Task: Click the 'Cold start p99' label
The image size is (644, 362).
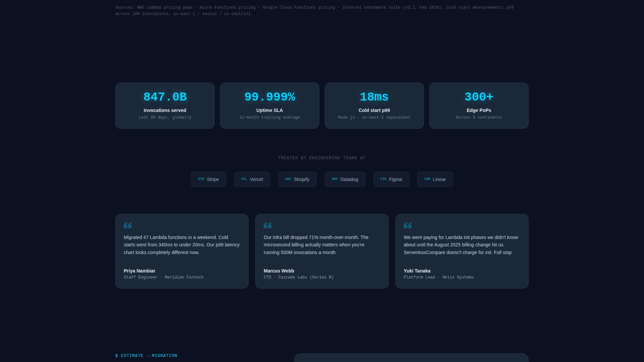Action: click(x=374, y=110)
